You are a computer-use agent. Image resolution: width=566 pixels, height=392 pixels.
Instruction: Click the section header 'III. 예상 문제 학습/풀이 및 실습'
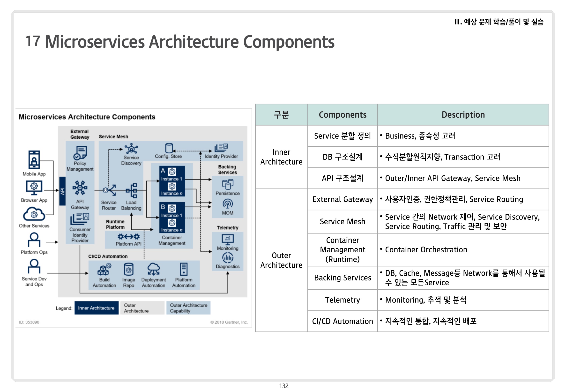(x=499, y=22)
